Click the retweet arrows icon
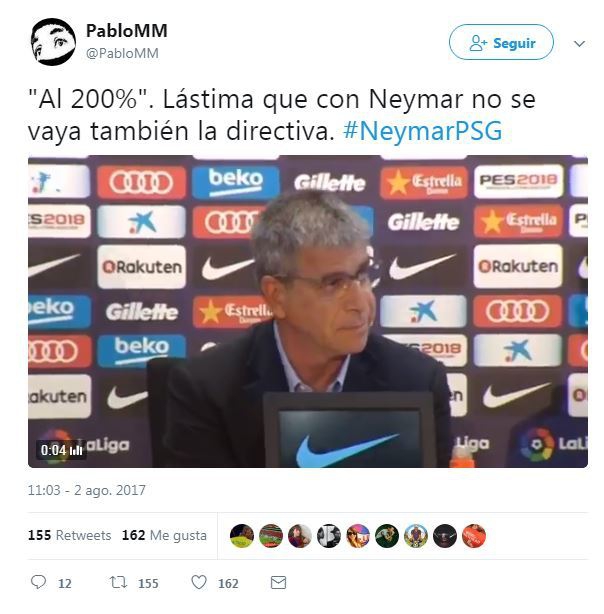 click(118, 582)
